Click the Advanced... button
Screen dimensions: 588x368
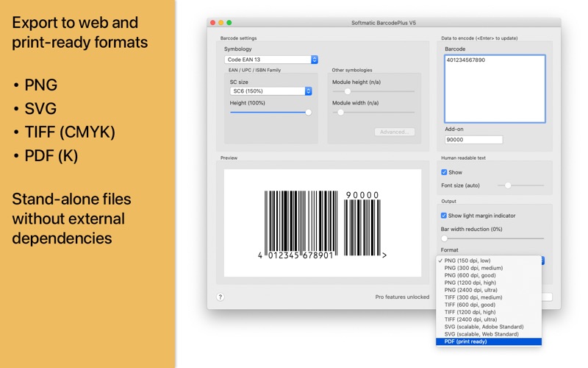pyautogui.click(x=395, y=132)
